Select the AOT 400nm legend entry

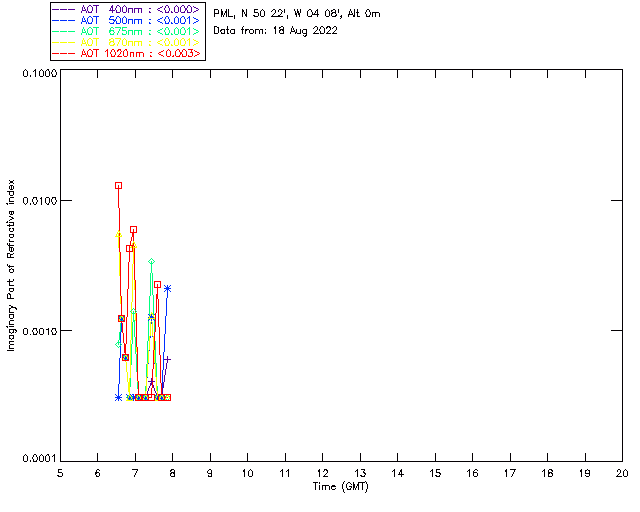click(127, 8)
